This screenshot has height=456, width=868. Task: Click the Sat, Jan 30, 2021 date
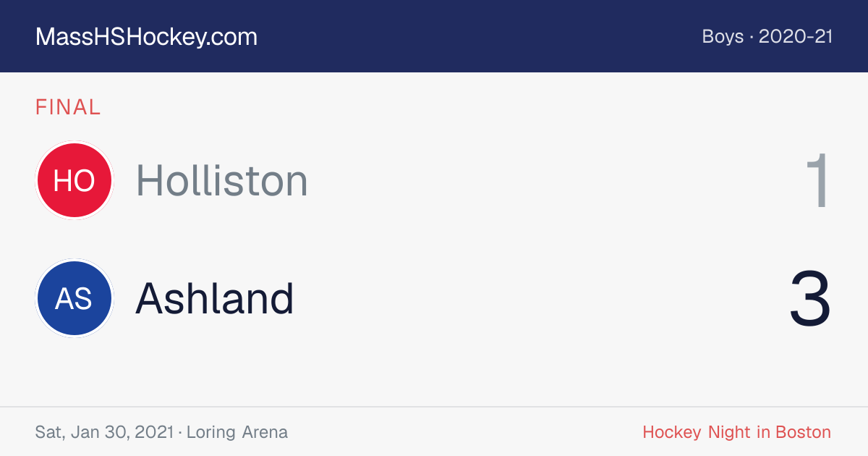coord(104,432)
